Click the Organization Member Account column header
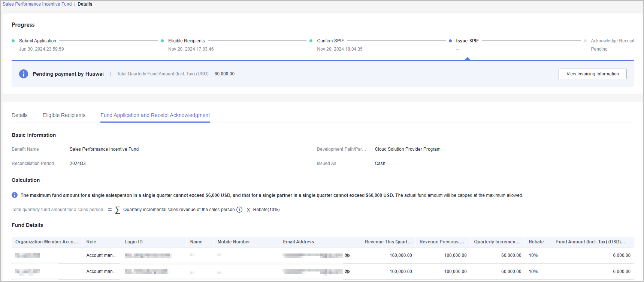 point(46,242)
